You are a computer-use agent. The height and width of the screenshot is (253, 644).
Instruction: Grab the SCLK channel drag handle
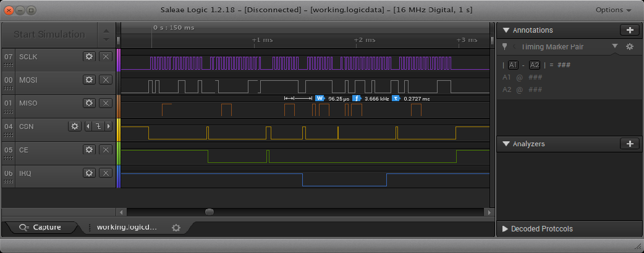pos(8,65)
